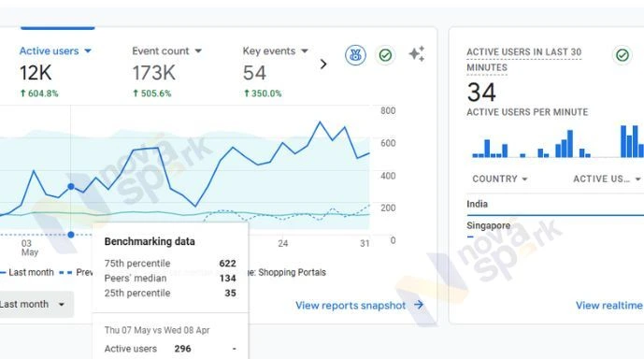
Task: Click the highlighted data point on the line
Action: click(71, 186)
